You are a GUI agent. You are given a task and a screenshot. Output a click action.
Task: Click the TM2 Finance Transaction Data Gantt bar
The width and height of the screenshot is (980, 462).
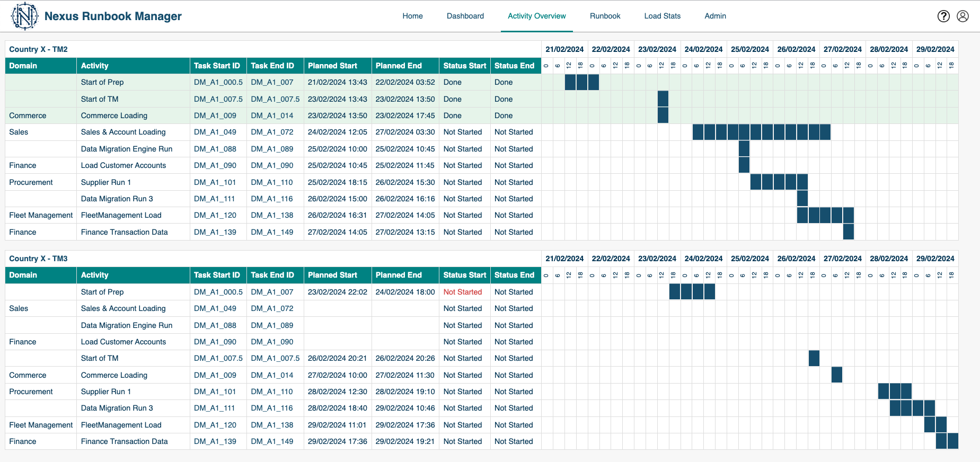(x=848, y=232)
